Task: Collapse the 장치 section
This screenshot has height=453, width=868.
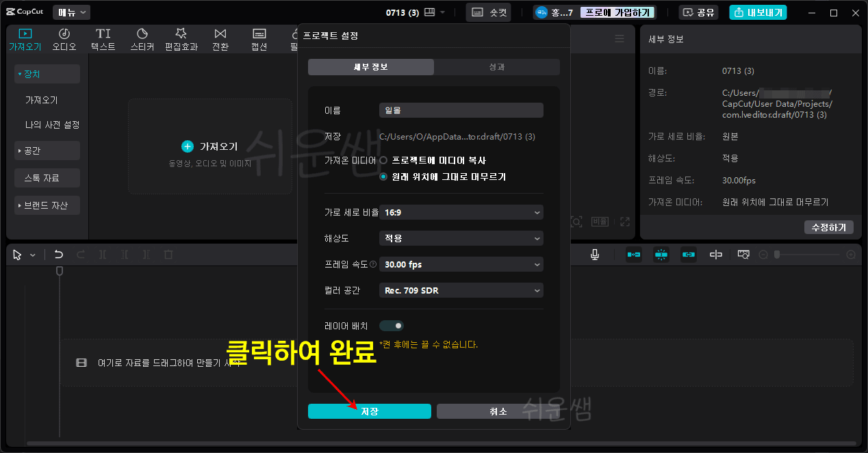Action: pyautogui.click(x=47, y=74)
